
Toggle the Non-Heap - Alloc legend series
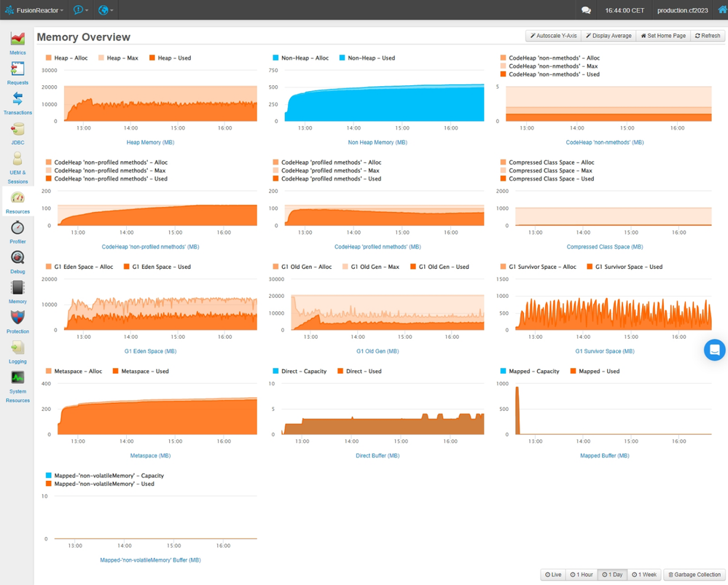click(x=300, y=58)
